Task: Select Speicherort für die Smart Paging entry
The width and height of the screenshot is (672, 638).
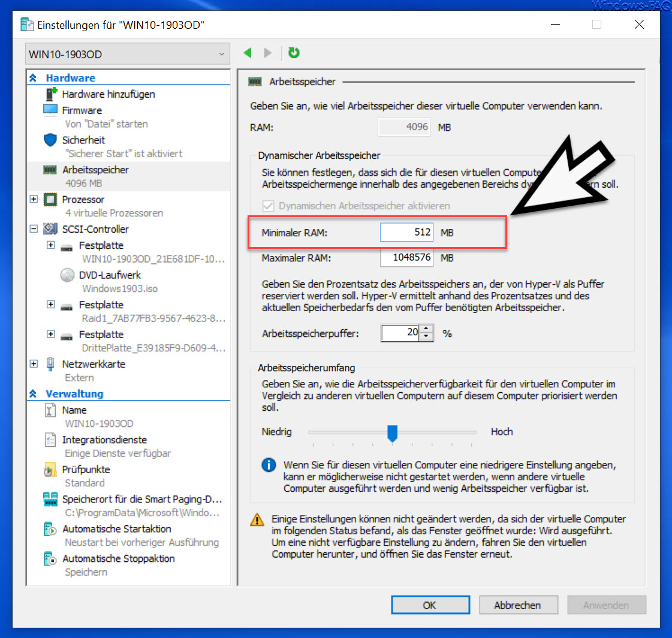Action: (x=142, y=499)
